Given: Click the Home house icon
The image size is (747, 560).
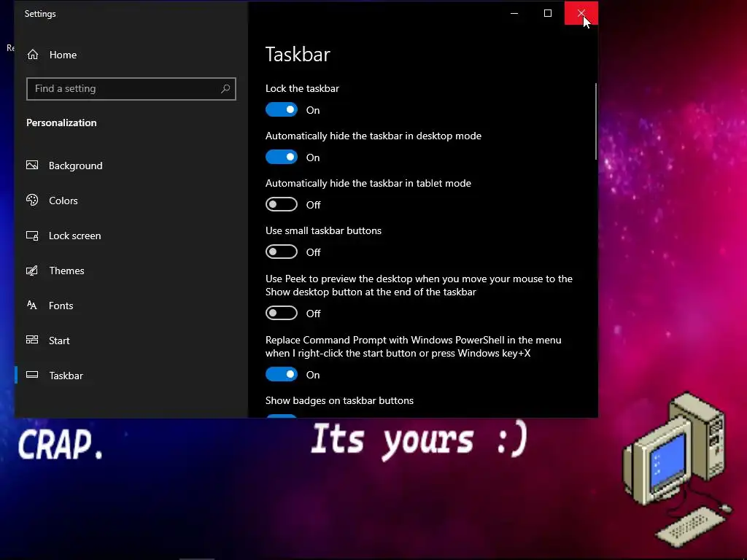Looking at the screenshot, I should click(33, 55).
